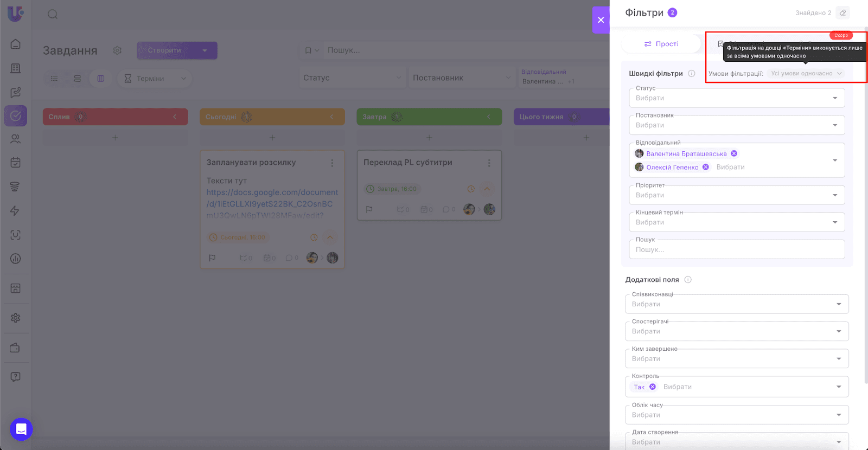Open the help question sidebar icon
Image resolution: width=868 pixels, height=450 pixels.
16,377
